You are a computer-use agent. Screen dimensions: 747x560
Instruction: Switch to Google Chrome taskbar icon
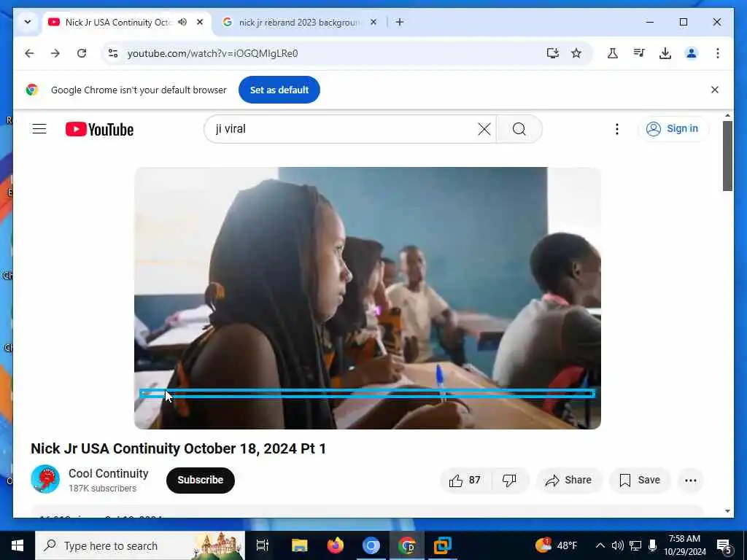click(407, 545)
